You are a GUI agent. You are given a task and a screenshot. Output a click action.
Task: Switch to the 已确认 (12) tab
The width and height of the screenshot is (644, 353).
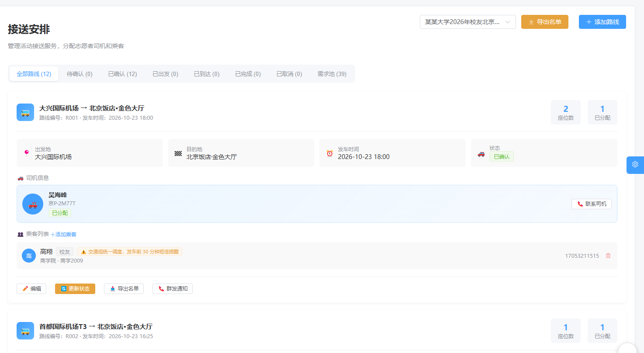123,74
